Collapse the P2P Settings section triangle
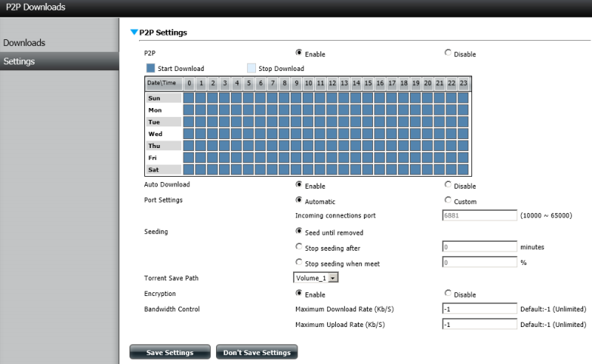The width and height of the screenshot is (592, 364). coord(134,32)
